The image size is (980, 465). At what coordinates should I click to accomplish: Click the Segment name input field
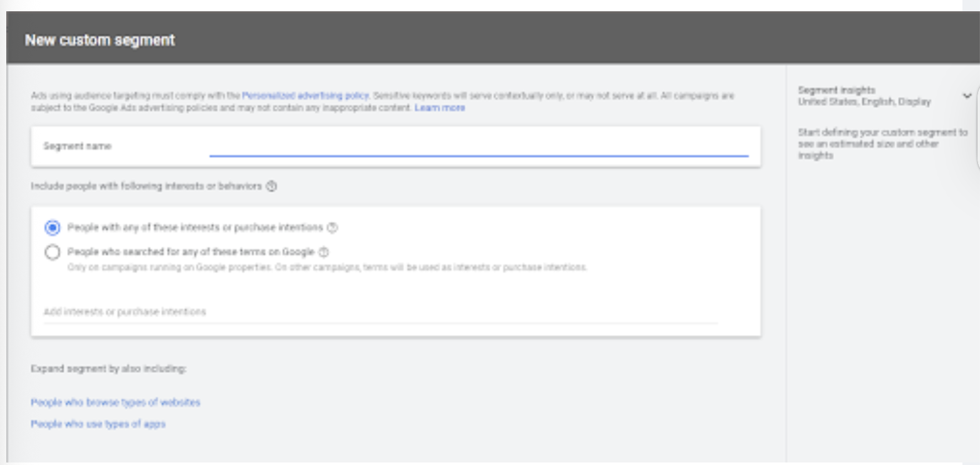(479, 147)
